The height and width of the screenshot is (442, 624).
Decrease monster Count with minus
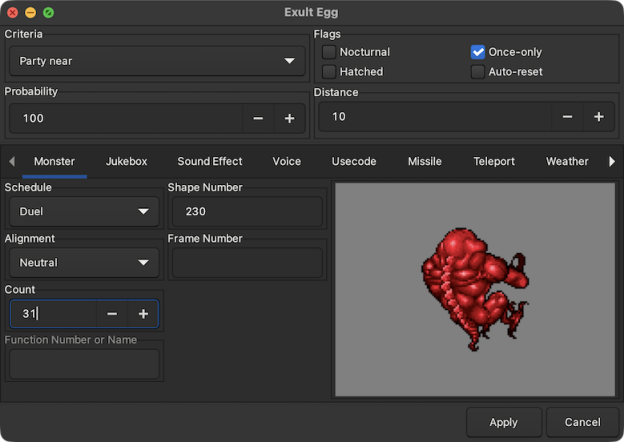click(x=112, y=314)
